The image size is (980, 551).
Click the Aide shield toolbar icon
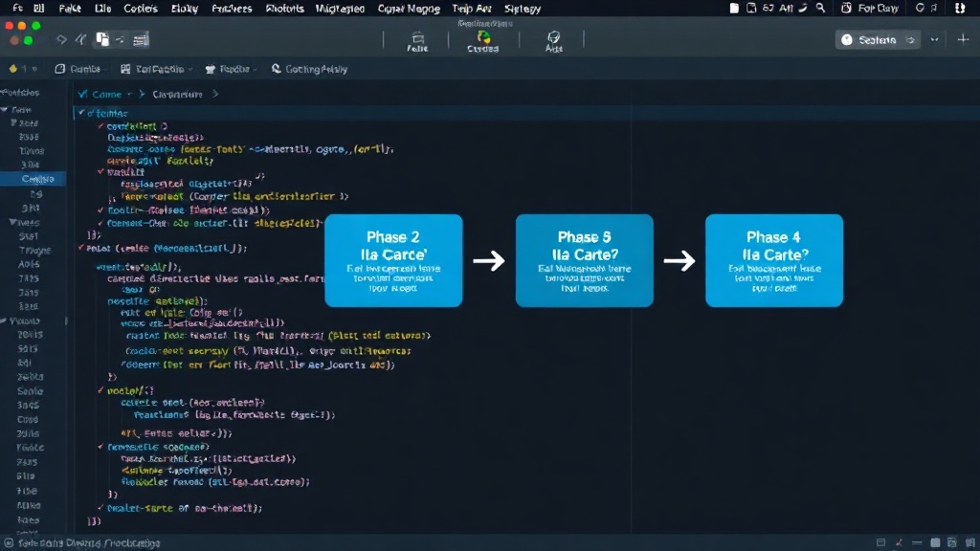554,41
